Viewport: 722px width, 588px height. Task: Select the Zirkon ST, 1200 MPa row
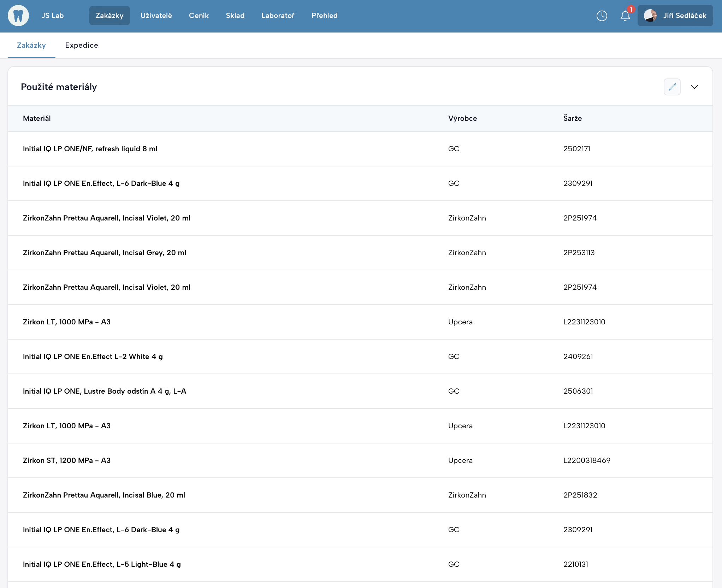click(x=67, y=460)
